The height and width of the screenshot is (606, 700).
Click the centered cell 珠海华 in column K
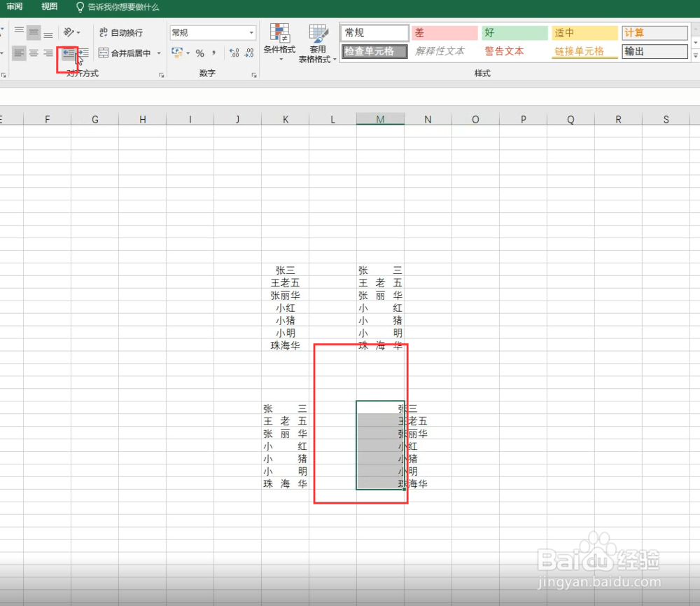[x=286, y=345]
